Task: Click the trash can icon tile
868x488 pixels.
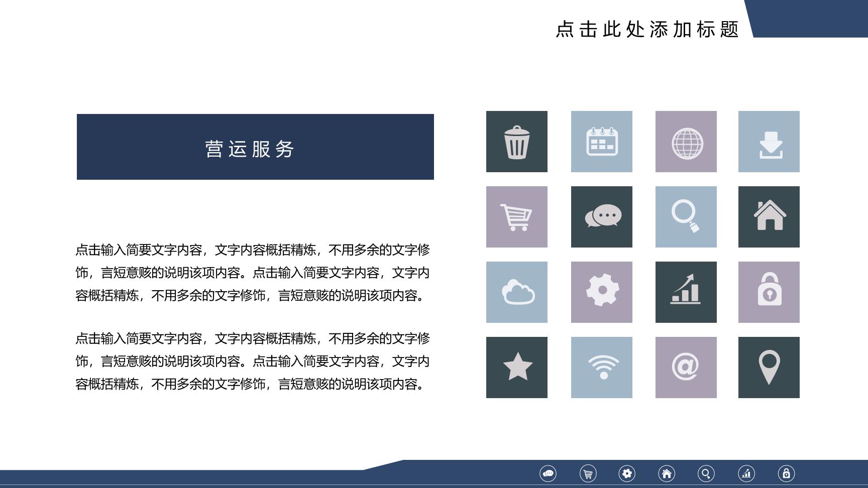Action: 517,142
